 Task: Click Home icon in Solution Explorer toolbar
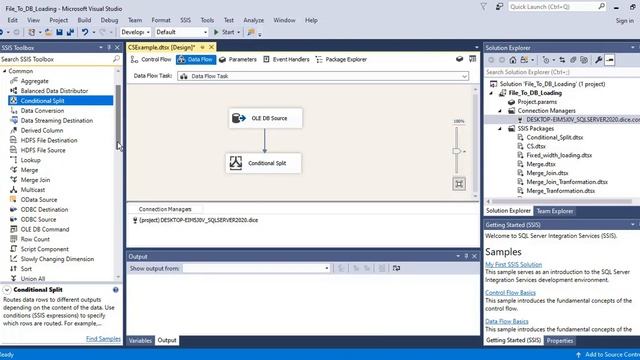(513, 60)
